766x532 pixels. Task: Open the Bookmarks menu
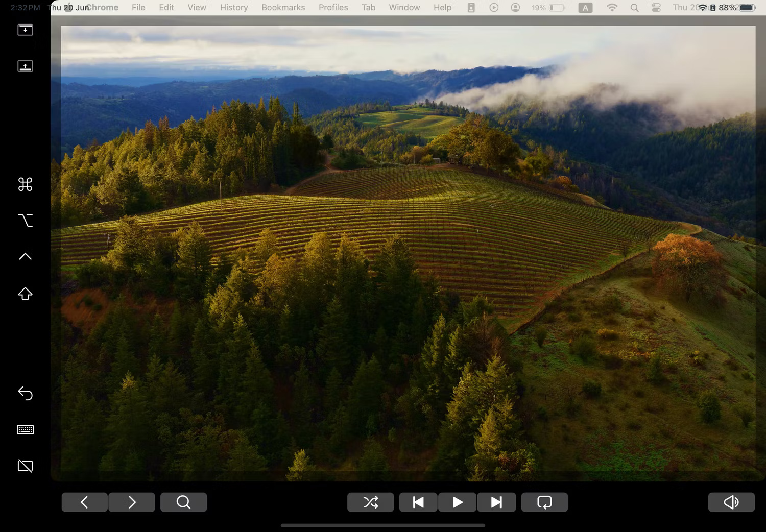click(283, 7)
